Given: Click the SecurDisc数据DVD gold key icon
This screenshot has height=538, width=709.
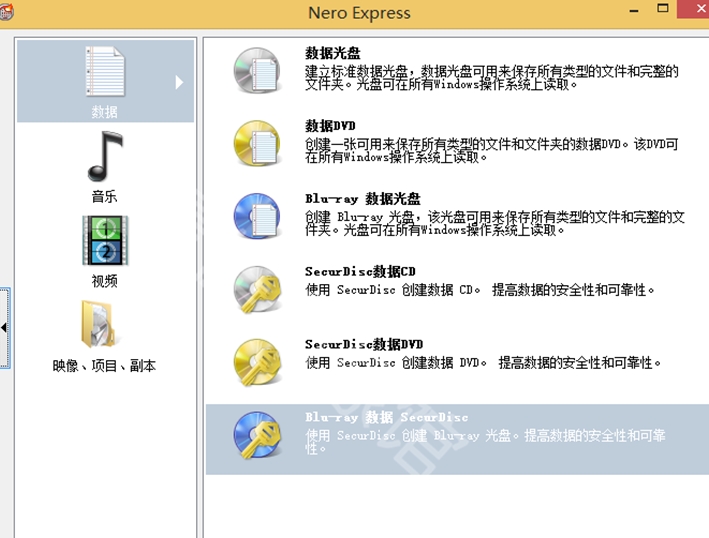Looking at the screenshot, I should tap(257, 362).
